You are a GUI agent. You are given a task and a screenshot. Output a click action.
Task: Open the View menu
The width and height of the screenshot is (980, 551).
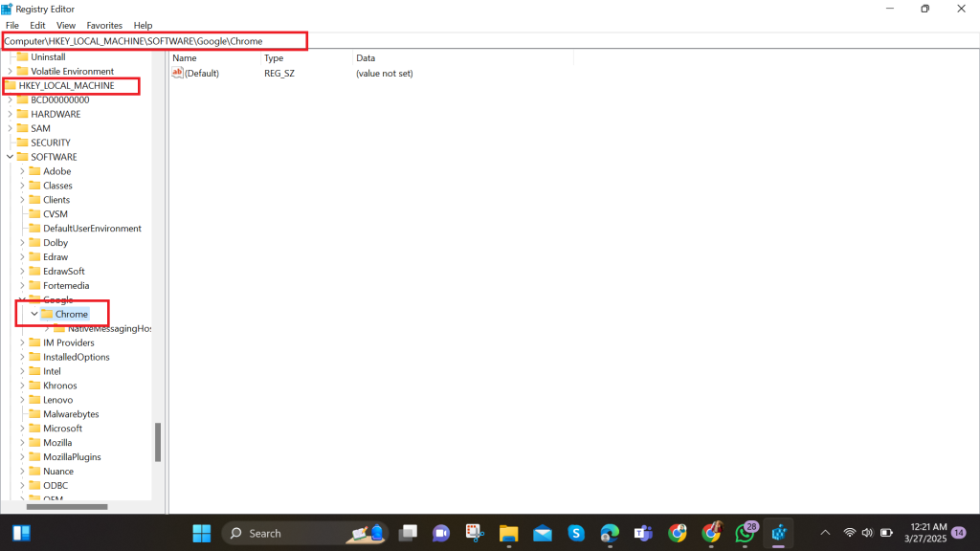coord(66,26)
